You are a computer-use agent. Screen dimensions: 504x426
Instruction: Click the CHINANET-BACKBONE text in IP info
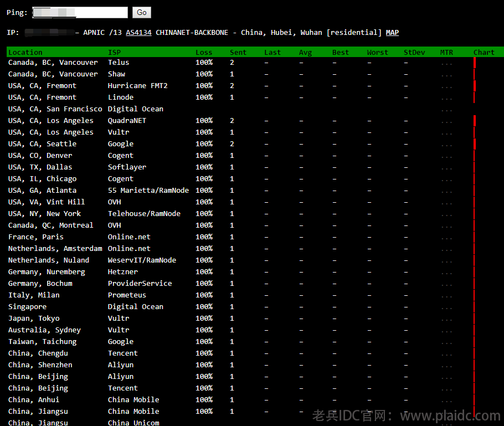coord(192,33)
